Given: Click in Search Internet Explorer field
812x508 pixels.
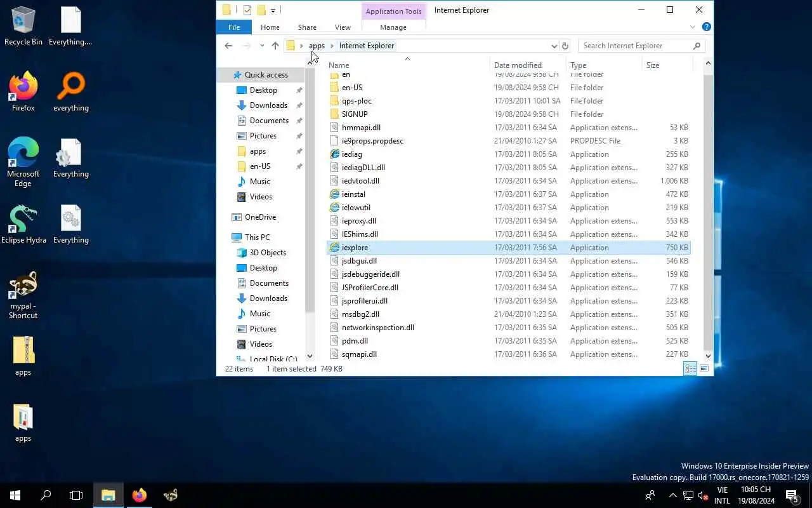Looking at the screenshot, I should (x=636, y=46).
